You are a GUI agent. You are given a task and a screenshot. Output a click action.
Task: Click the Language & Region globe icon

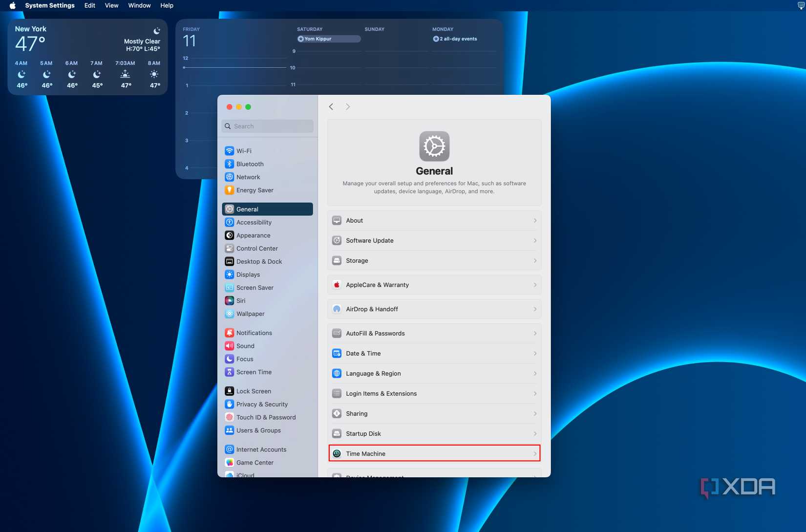click(337, 373)
